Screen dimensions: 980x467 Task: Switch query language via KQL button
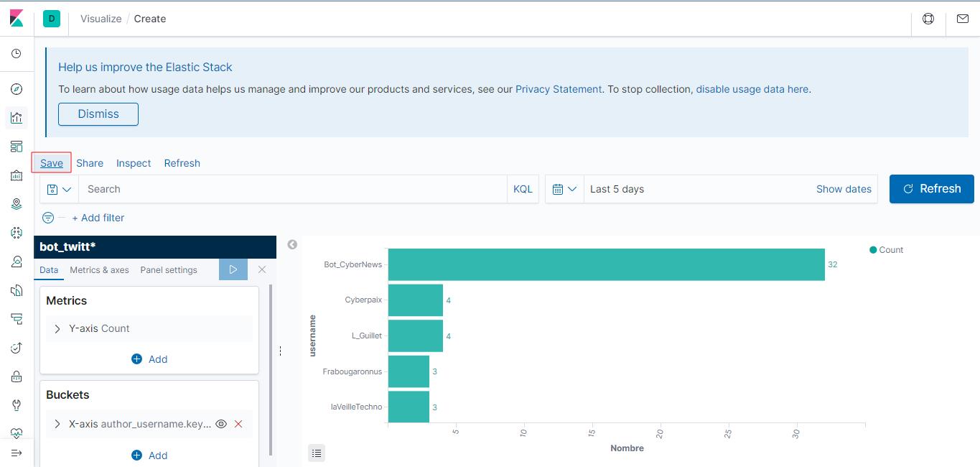pos(523,189)
